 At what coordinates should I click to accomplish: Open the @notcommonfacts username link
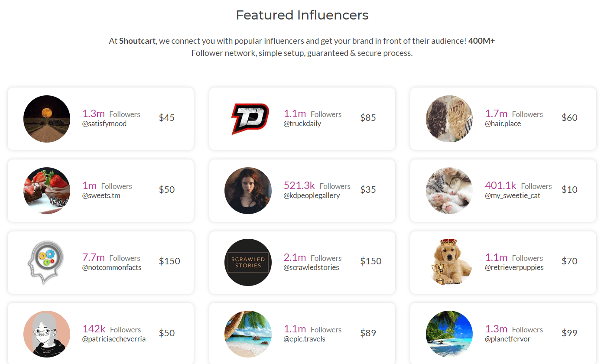click(112, 267)
